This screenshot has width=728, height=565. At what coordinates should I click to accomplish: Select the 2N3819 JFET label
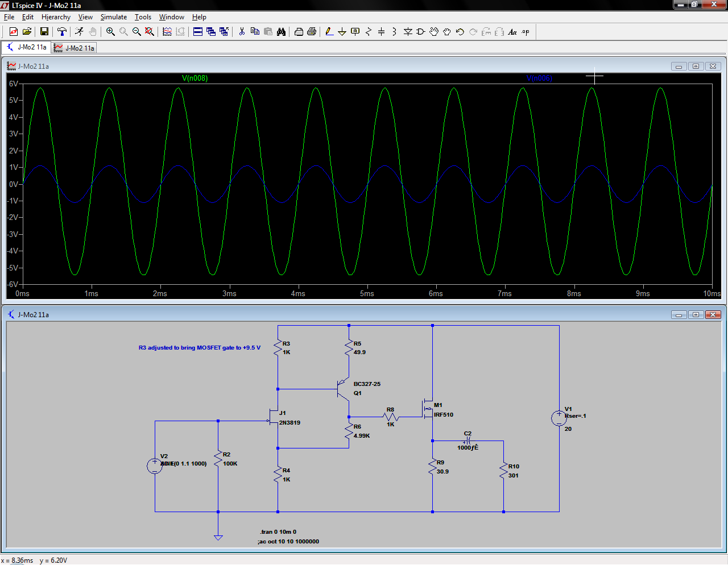click(x=289, y=423)
